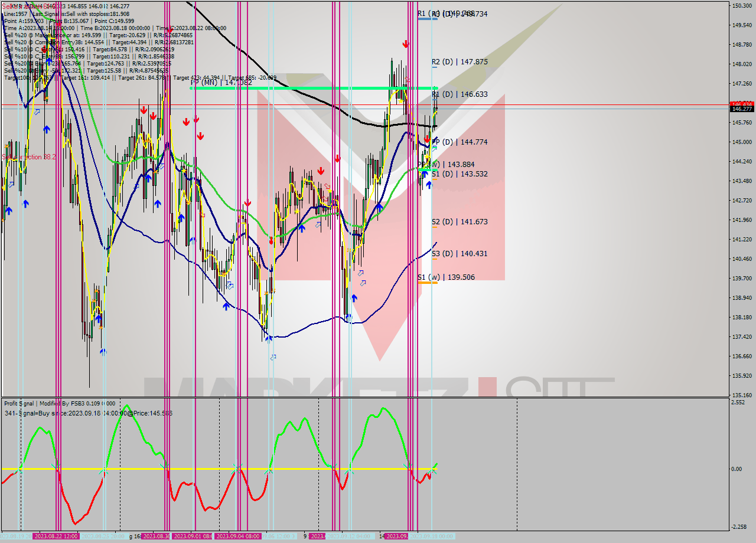The image size is (756, 543).
Task: Select the 2023.08.25 20:00 time marker
Action: [103, 536]
